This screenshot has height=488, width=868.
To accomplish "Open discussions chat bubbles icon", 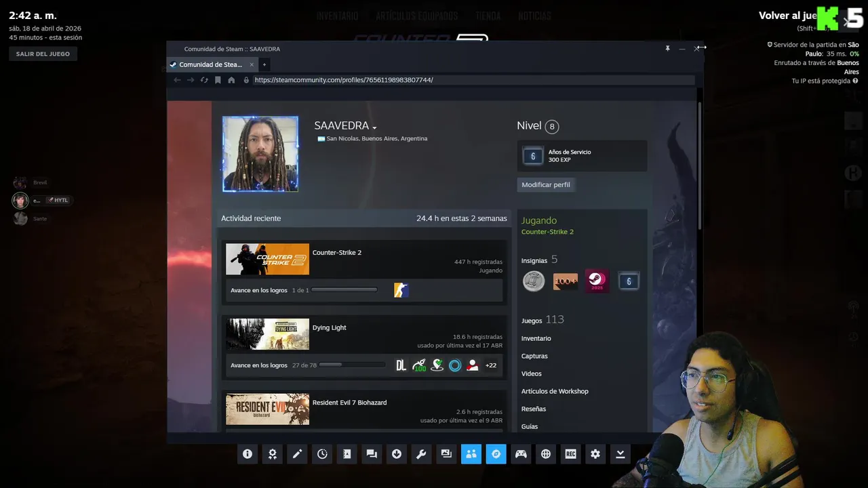I will click(x=372, y=454).
